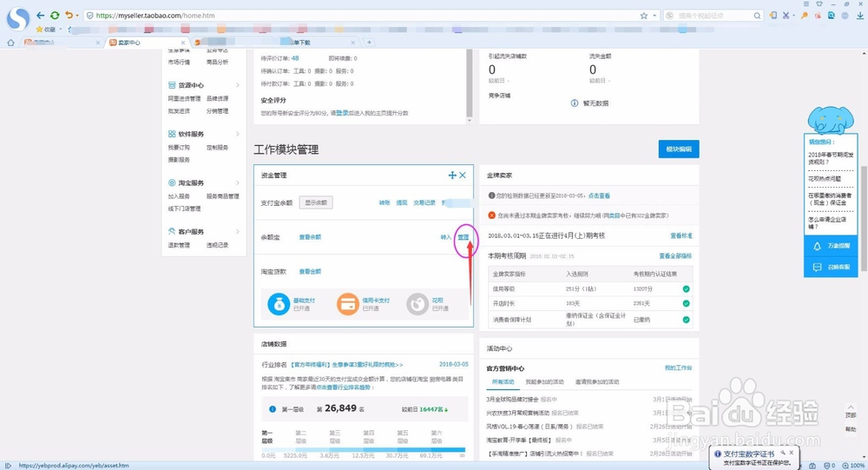Image resolution: width=868 pixels, height=470 pixels.
Task: Click the 转账 link for Alipay balance
Action: pyautogui.click(x=385, y=202)
